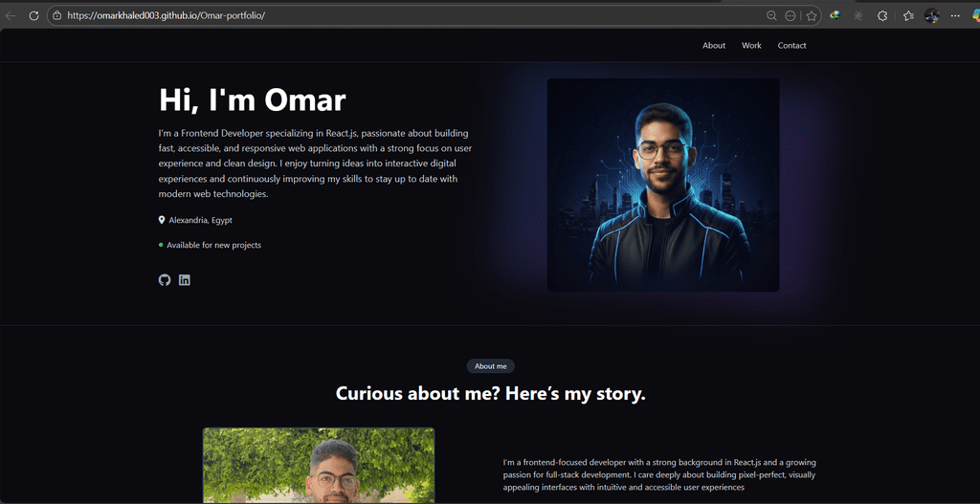Click the grey spider-like extension icon
The height and width of the screenshot is (504, 980).
(x=858, y=15)
